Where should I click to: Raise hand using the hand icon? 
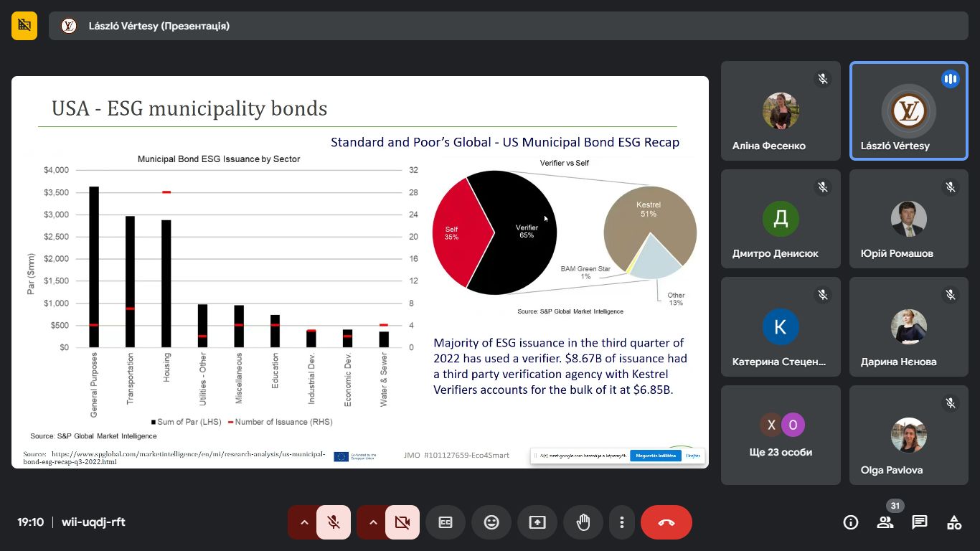click(583, 522)
